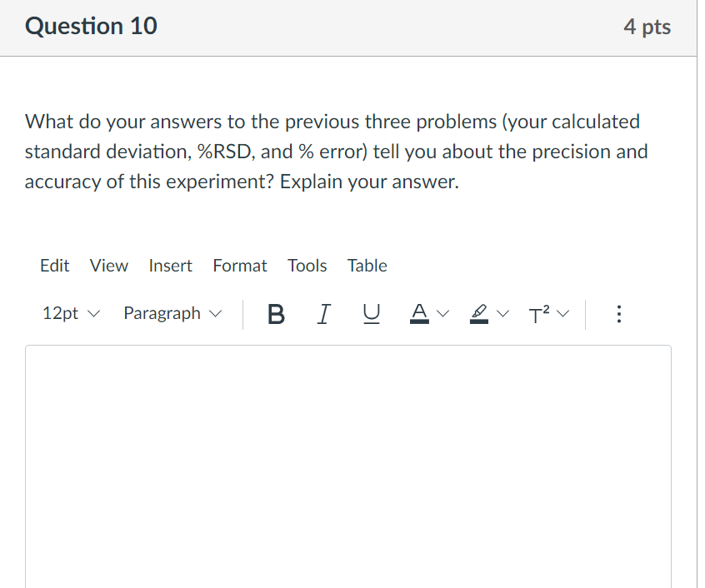Open more toolbar options (three dots)
The height and width of the screenshot is (588, 705).
(619, 313)
